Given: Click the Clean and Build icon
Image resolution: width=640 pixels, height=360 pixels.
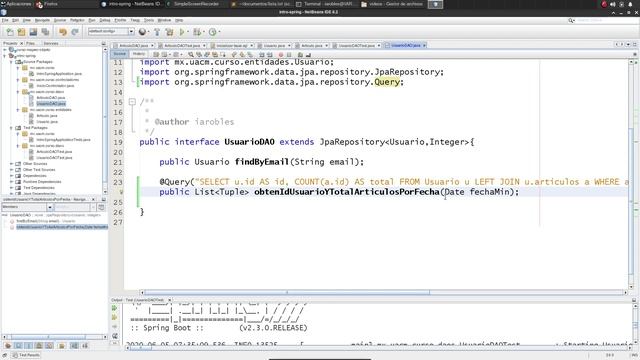Looking at the screenshot, I should [x=169, y=32].
